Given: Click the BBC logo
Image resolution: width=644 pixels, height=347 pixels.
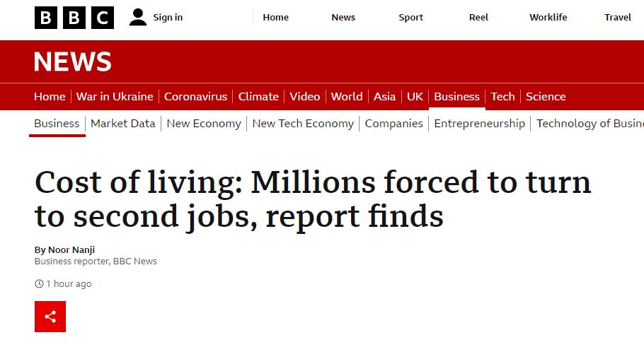Looking at the screenshot, I should pos(74,18).
